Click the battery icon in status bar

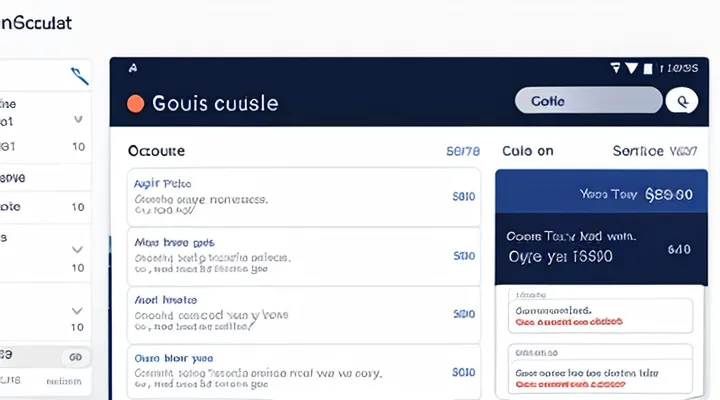point(650,69)
